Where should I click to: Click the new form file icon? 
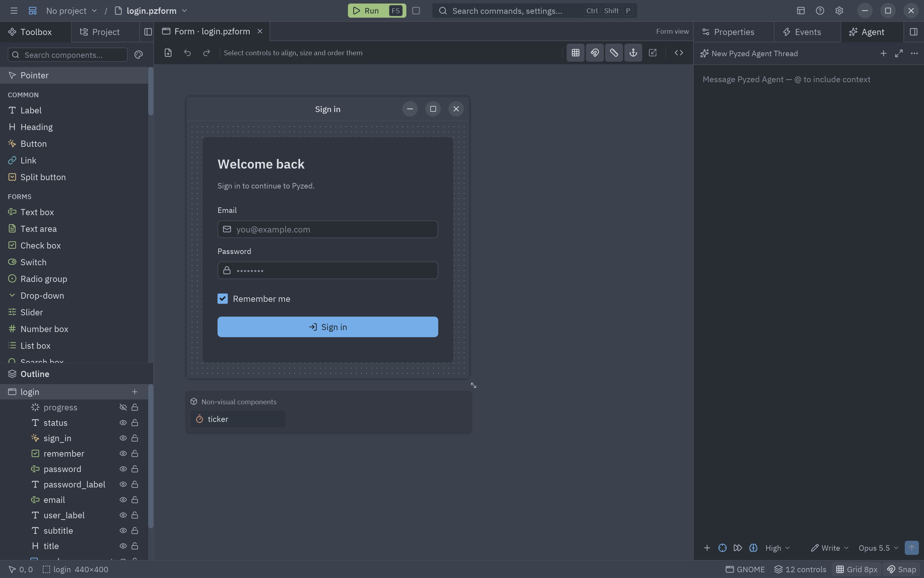click(x=168, y=53)
